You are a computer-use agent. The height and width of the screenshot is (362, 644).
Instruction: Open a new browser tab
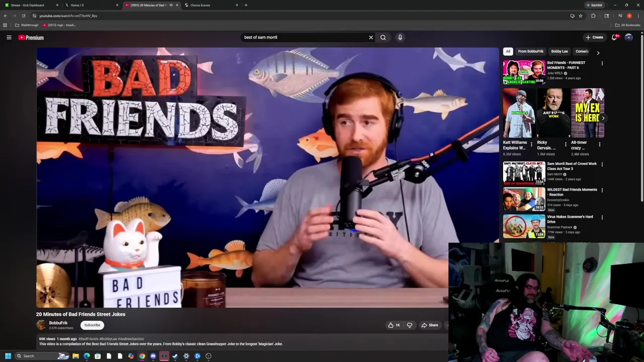(x=246, y=5)
